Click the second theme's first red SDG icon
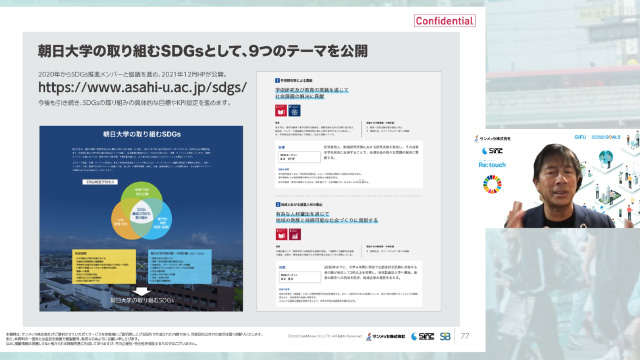The height and width of the screenshot is (360, 640). (281, 234)
